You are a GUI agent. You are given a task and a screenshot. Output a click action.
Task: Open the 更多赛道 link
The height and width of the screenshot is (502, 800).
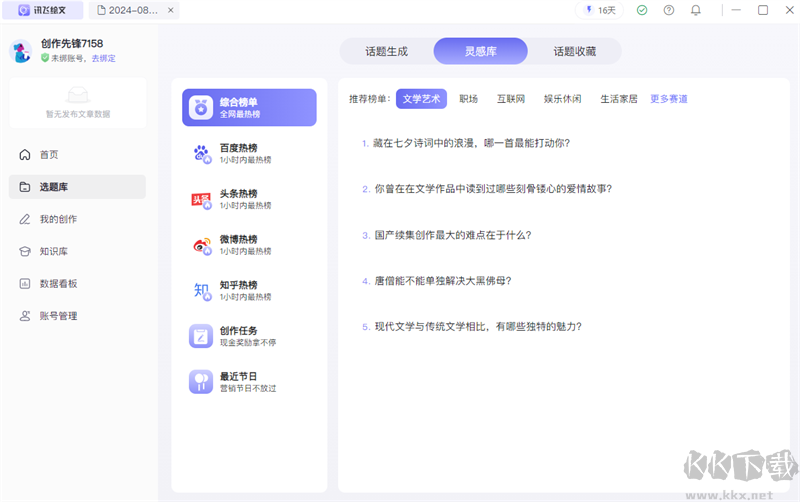coord(669,99)
